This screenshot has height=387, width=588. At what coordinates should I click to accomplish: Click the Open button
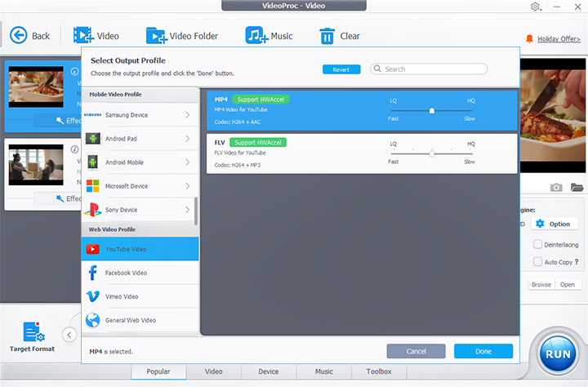(568, 285)
